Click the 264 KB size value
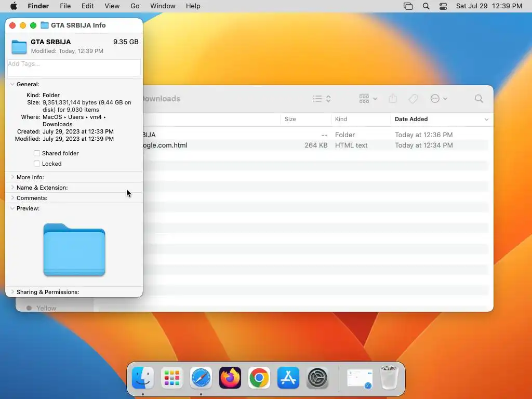532x399 pixels. point(316,145)
